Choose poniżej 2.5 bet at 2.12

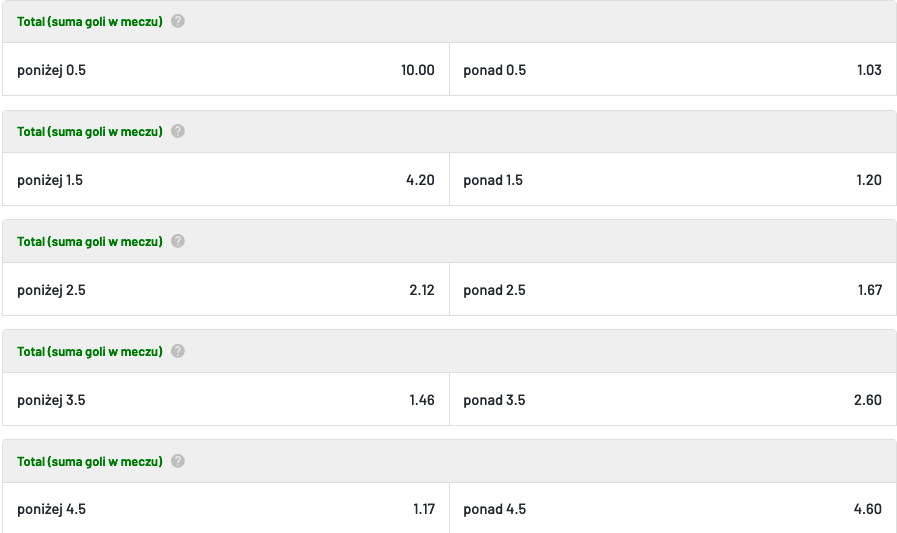[x=226, y=289]
